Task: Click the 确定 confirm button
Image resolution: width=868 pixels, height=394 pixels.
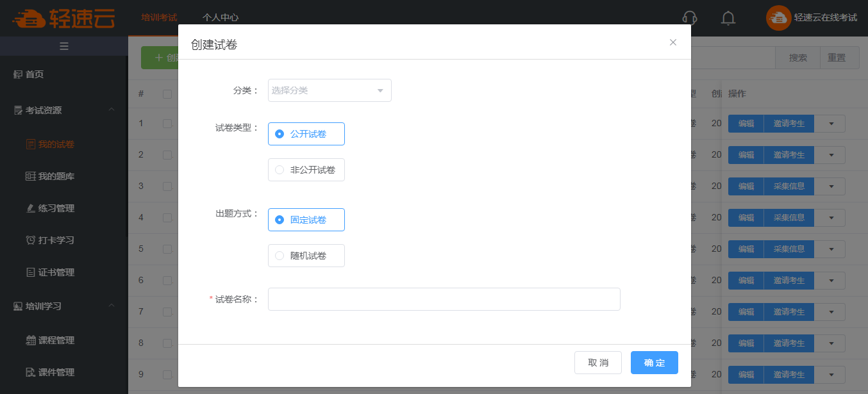Action: coord(654,363)
